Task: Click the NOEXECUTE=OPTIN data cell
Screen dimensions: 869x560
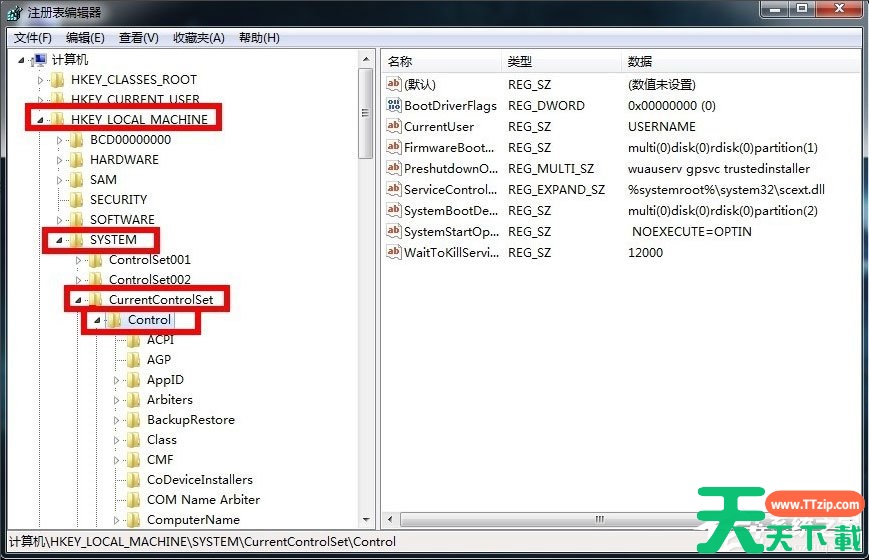Action: coord(692,232)
